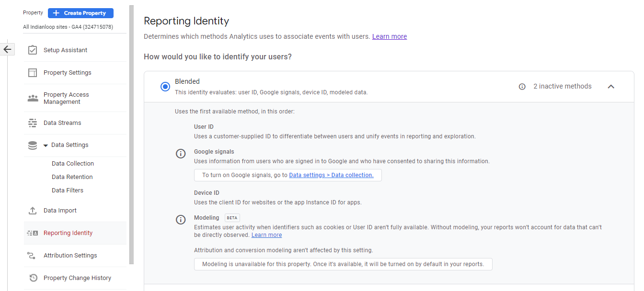This screenshot has height=291, width=644.
Task: Click the Attribution Settings path icon
Action: click(33, 256)
